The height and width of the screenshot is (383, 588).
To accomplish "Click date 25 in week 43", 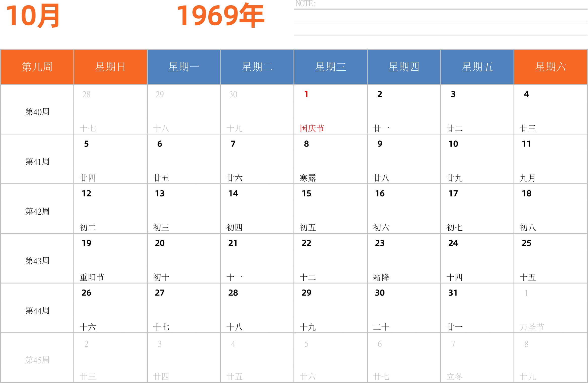I will (x=526, y=243).
